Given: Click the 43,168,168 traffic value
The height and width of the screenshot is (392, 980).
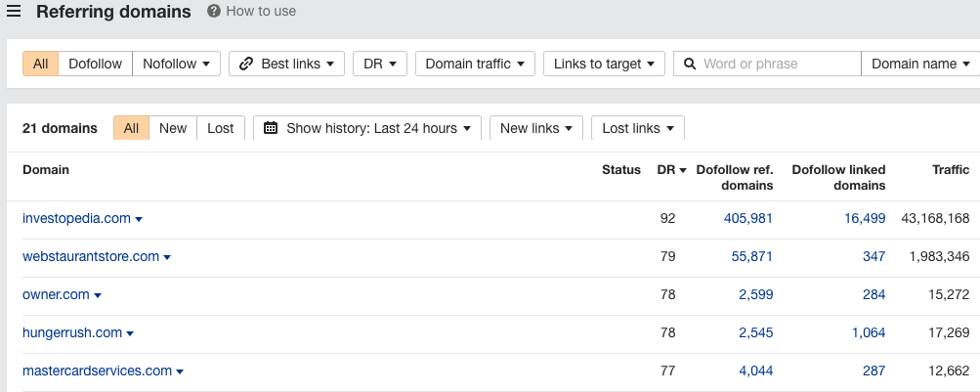Looking at the screenshot, I should [x=936, y=218].
